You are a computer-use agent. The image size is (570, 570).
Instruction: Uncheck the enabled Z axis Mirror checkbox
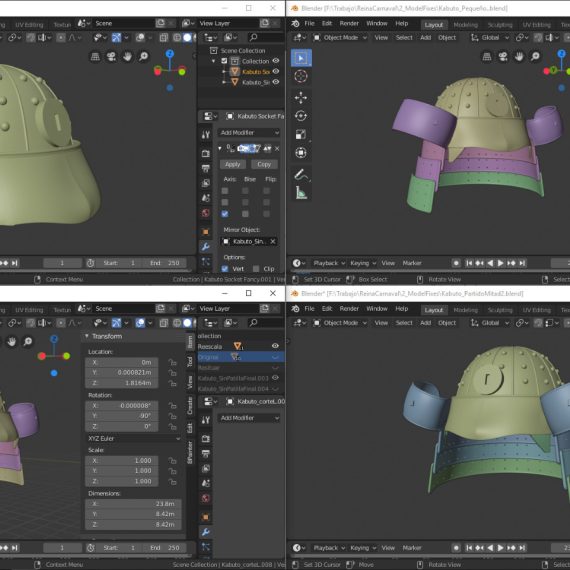tap(225, 214)
